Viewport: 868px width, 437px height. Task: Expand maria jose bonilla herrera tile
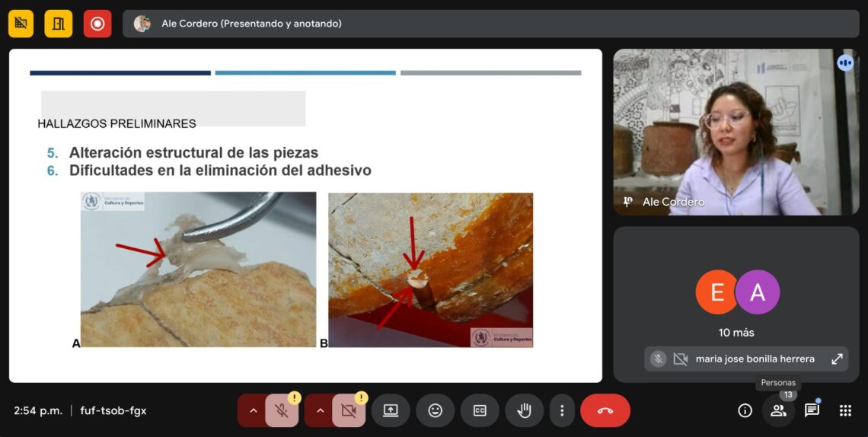837,359
